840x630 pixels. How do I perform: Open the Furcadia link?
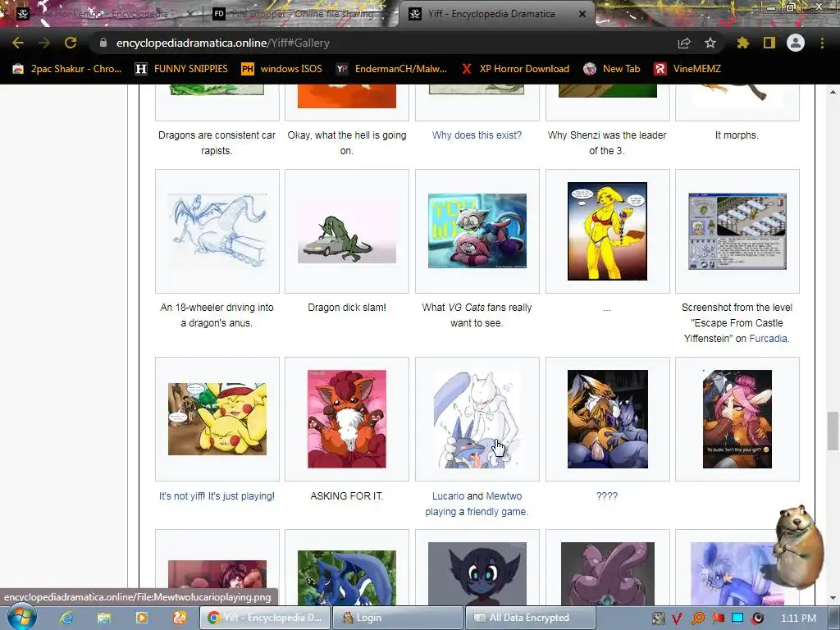point(768,339)
